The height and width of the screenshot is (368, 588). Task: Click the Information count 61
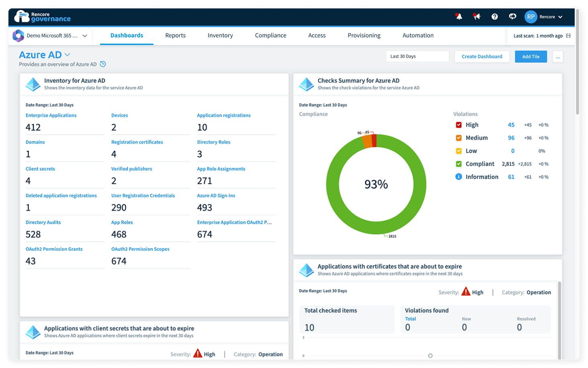tap(511, 177)
